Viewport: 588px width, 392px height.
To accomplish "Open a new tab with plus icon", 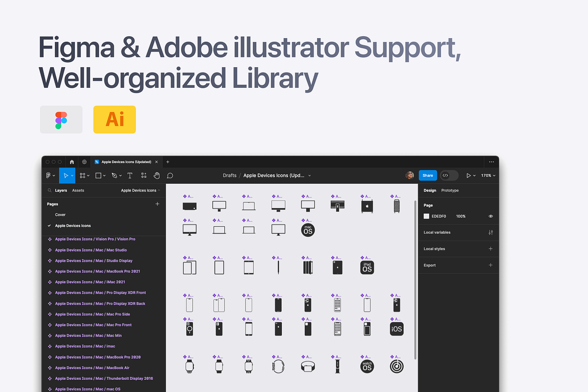I will point(168,162).
